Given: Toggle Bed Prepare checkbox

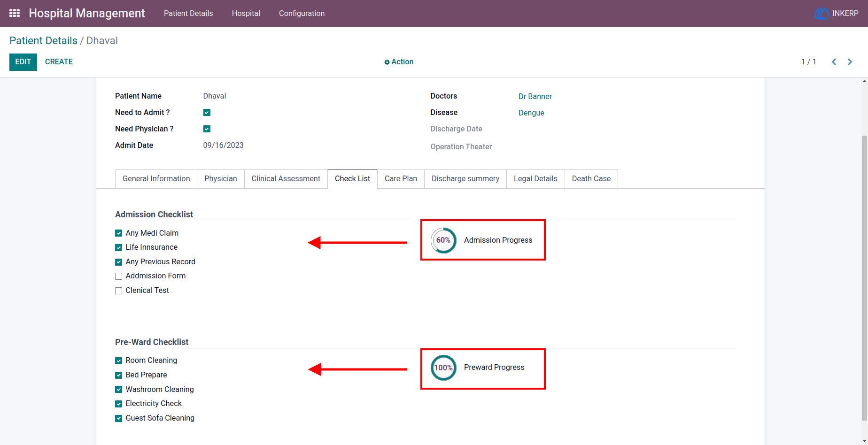Looking at the screenshot, I should click(118, 375).
